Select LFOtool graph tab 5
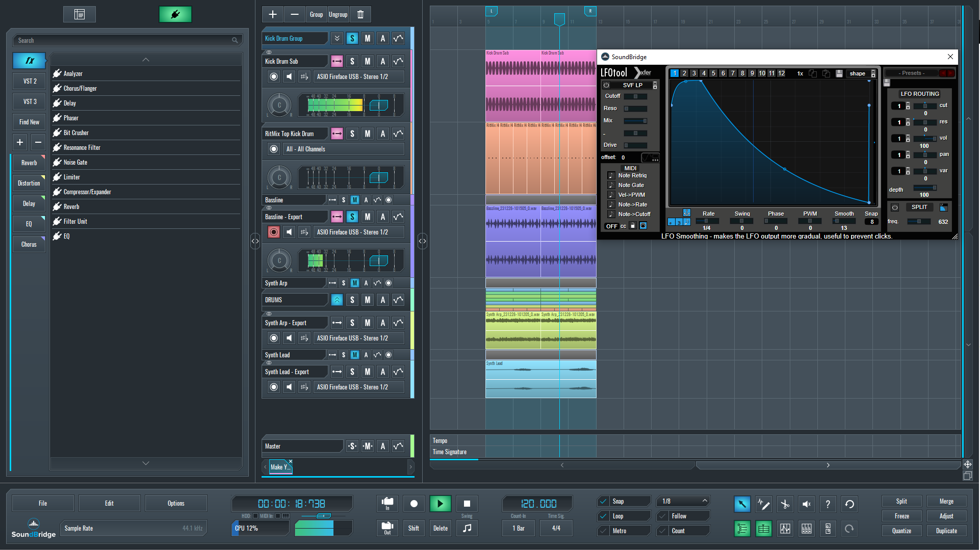This screenshot has height=550, width=980. click(x=713, y=73)
